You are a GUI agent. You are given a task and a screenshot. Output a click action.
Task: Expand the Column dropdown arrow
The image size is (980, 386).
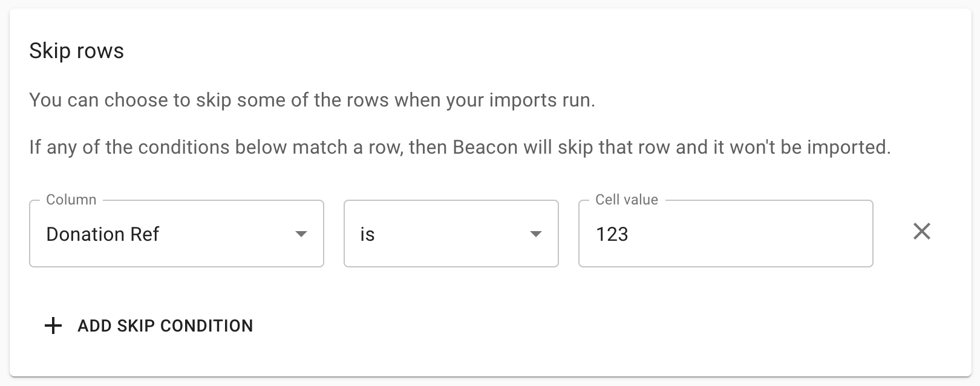(301, 234)
